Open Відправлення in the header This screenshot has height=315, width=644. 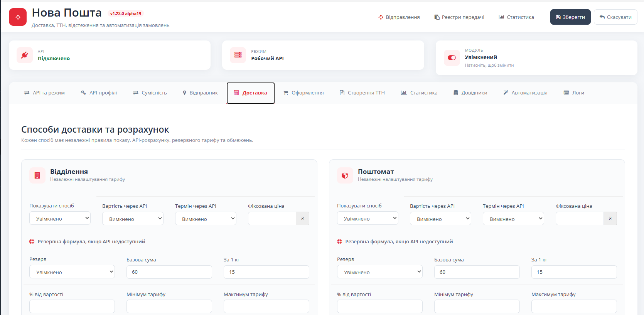point(399,17)
